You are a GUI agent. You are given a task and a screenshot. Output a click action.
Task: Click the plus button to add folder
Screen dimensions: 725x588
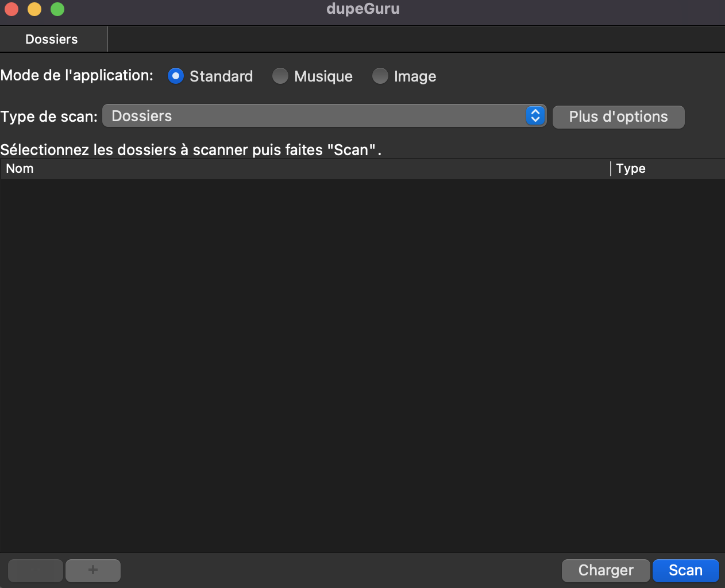[x=93, y=570]
